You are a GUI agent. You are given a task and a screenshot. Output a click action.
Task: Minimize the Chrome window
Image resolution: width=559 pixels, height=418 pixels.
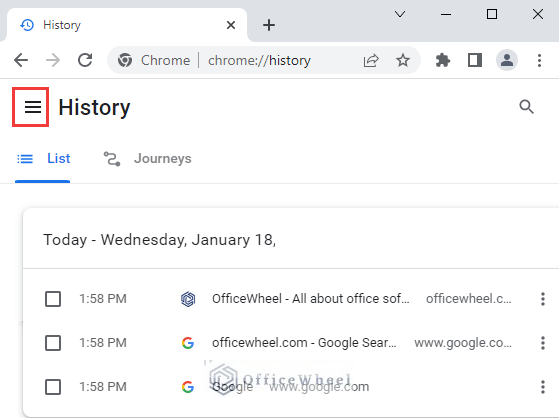tap(446, 14)
